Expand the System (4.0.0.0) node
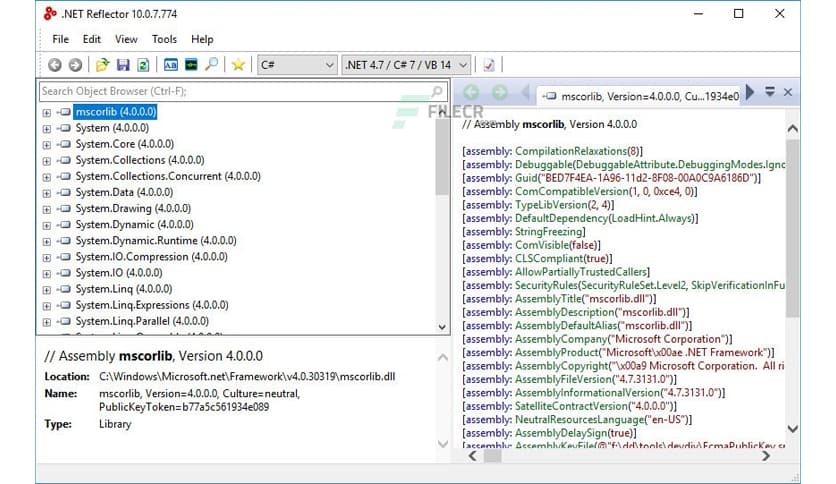836x484 pixels. pos(47,128)
